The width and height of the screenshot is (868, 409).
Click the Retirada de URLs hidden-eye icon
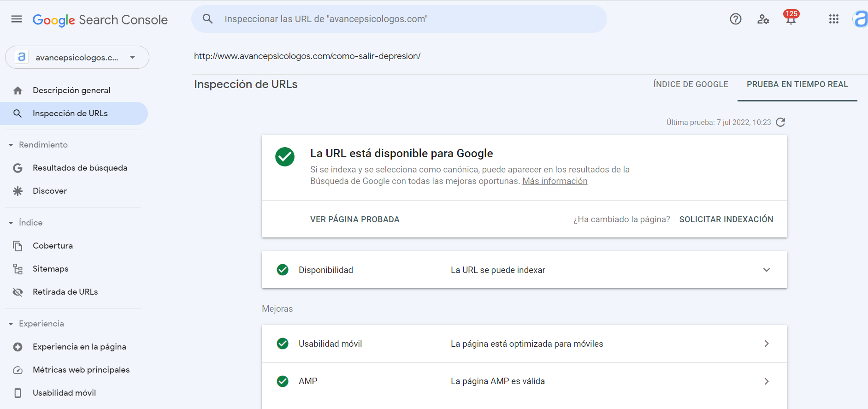tap(18, 292)
